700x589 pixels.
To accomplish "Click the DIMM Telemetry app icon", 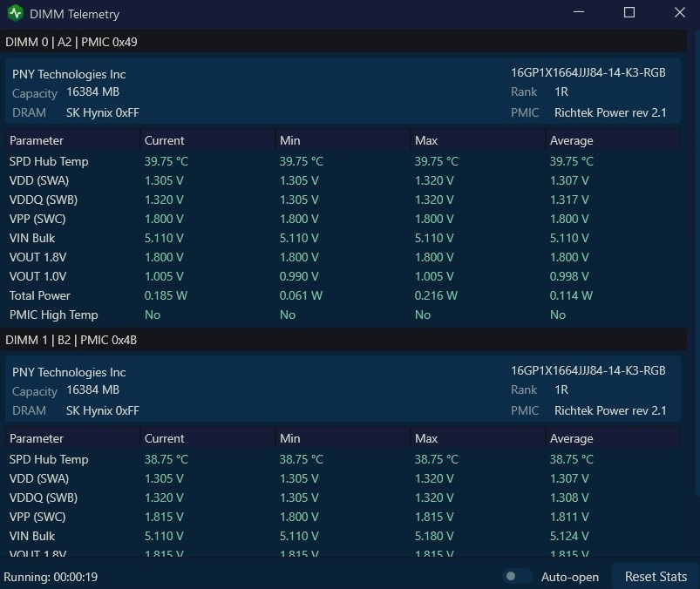I will point(16,13).
